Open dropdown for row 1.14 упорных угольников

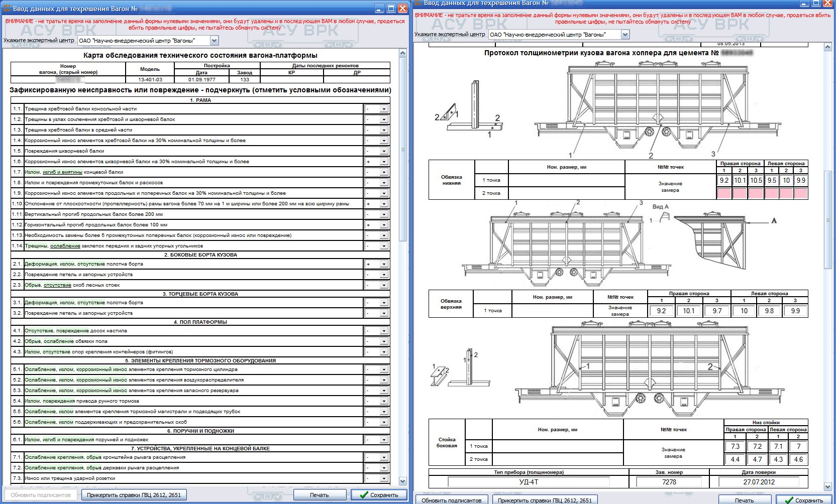click(384, 246)
